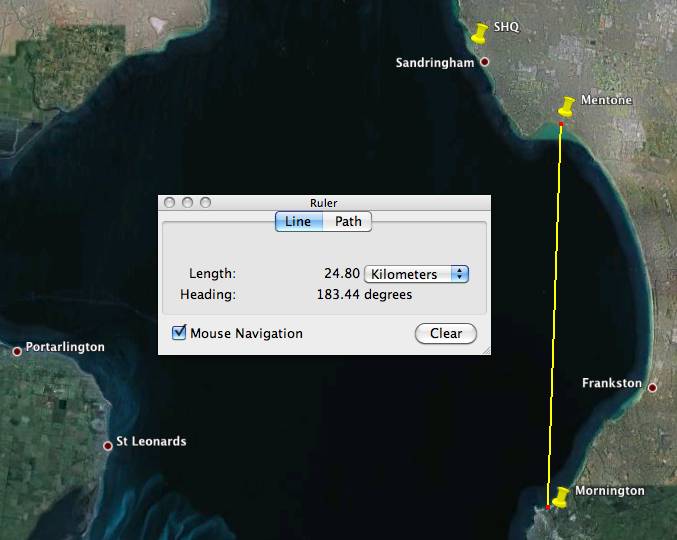The image size is (677, 540).
Task: Zoom the Ruler window using its third title button
Action: [205, 202]
